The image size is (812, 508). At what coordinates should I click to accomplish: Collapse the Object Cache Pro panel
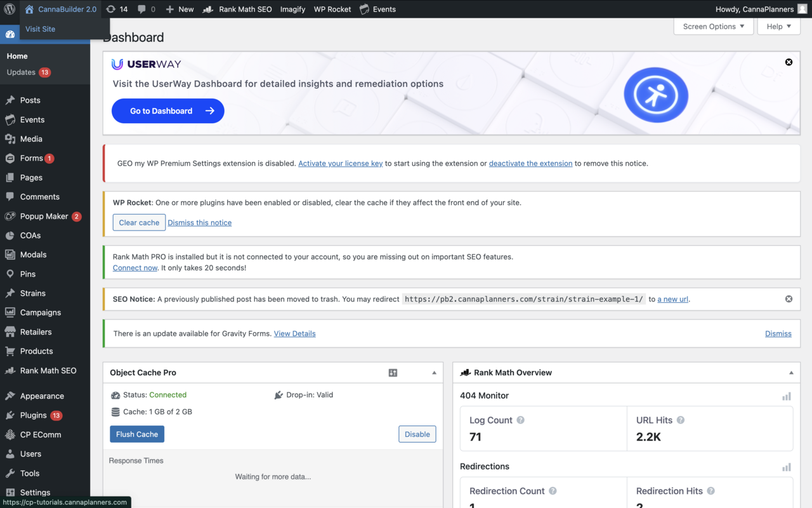[434, 373]
